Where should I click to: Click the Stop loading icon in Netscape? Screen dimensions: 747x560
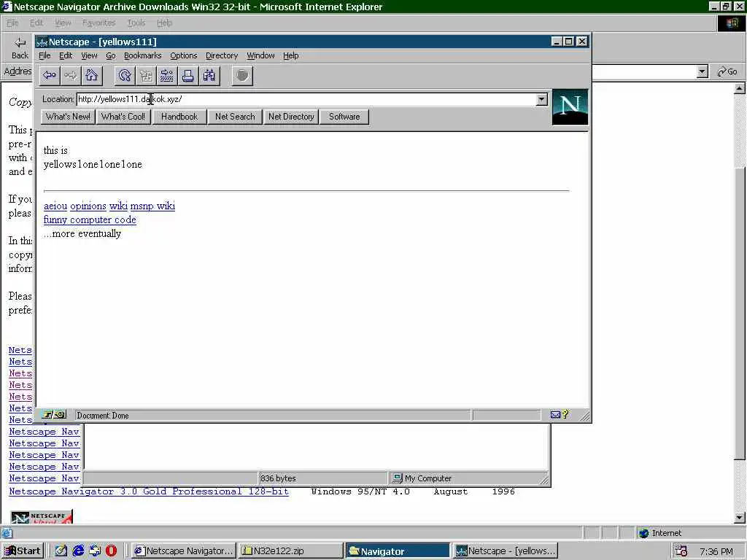[242, 75]
